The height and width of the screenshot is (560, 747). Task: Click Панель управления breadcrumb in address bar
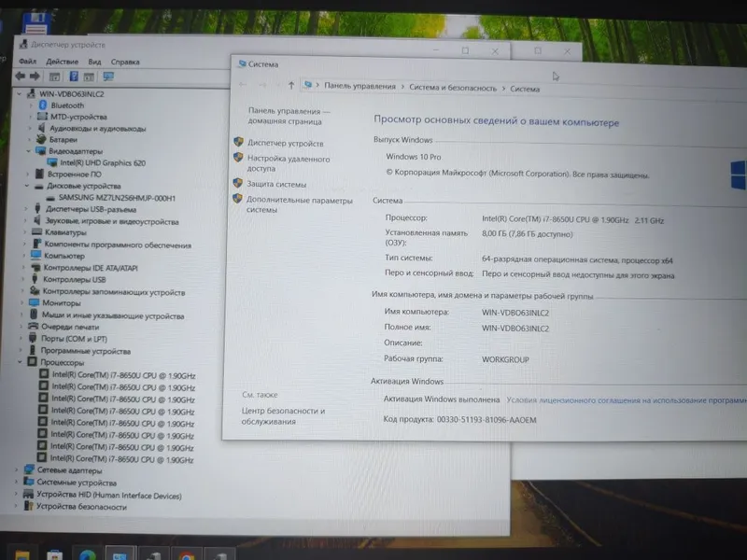pos(359,86)
